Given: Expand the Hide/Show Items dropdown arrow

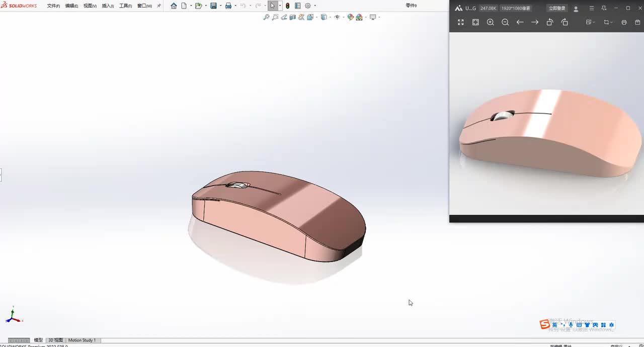Looking at the screenshot, I should click(x=343, y=17).
